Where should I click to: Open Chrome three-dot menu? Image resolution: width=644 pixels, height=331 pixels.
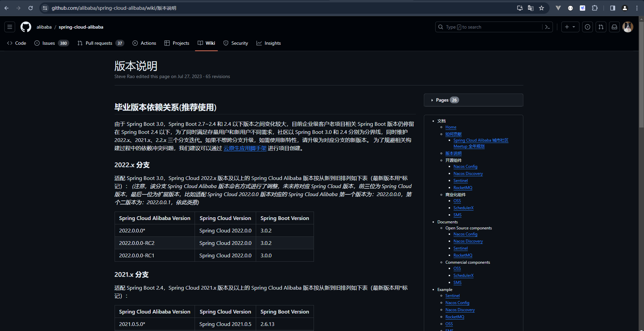click(x=637, y=8)
